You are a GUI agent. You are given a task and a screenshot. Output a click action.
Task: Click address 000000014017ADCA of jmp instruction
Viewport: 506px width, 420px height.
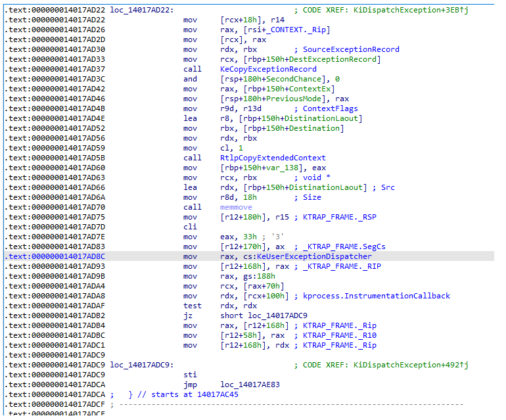pyautogui.click(x=55, y=385)
